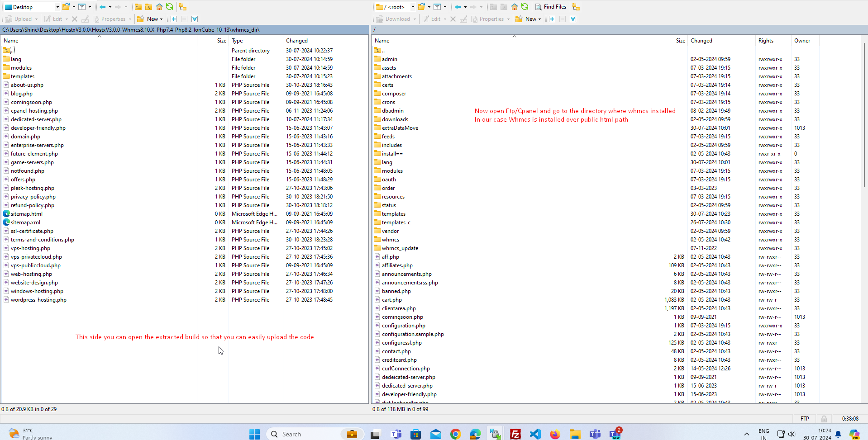The height and width of the screenshot is (440, 868).
Task: Go back in local panel history
Action: tap(103, 7)
